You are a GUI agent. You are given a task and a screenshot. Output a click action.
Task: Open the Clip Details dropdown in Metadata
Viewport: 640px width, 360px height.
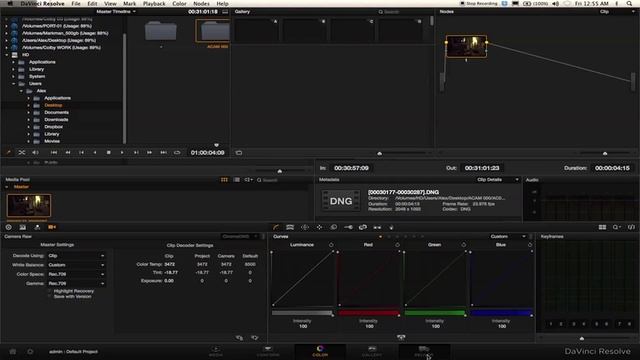click(498, 180)
